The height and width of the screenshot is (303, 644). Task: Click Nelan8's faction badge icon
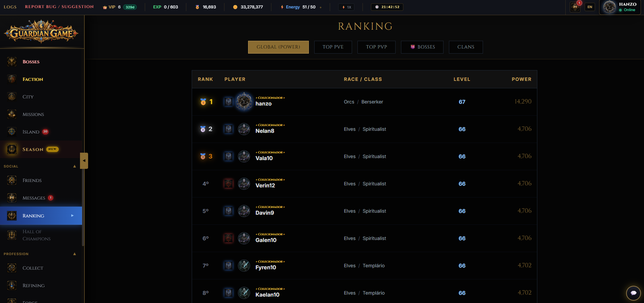(x=229, y=129)
